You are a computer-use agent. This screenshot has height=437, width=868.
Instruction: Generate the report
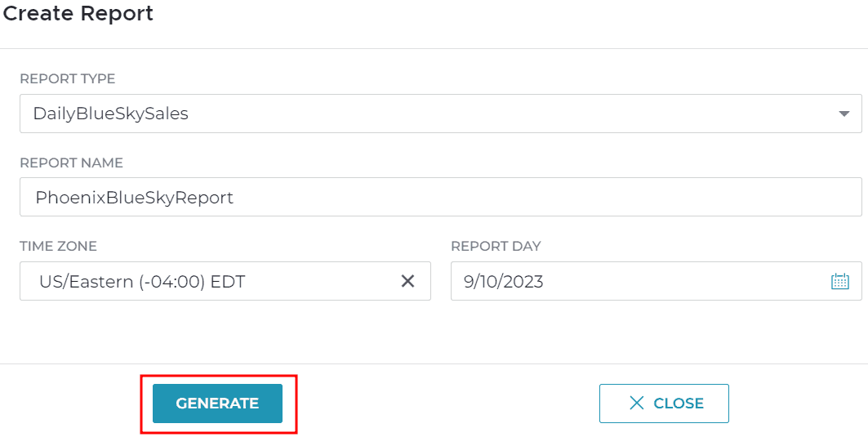point(217,404)
